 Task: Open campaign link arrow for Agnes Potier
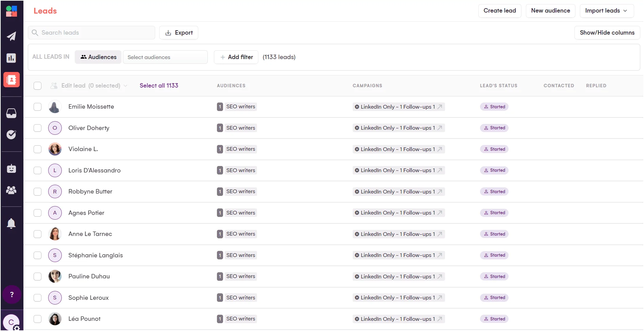[440, 213]
